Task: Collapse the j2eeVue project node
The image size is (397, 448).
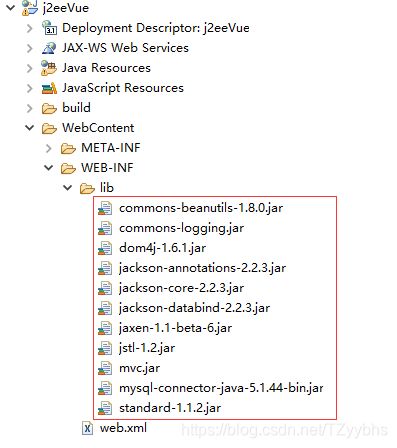Action: click(x=11, y=7)
